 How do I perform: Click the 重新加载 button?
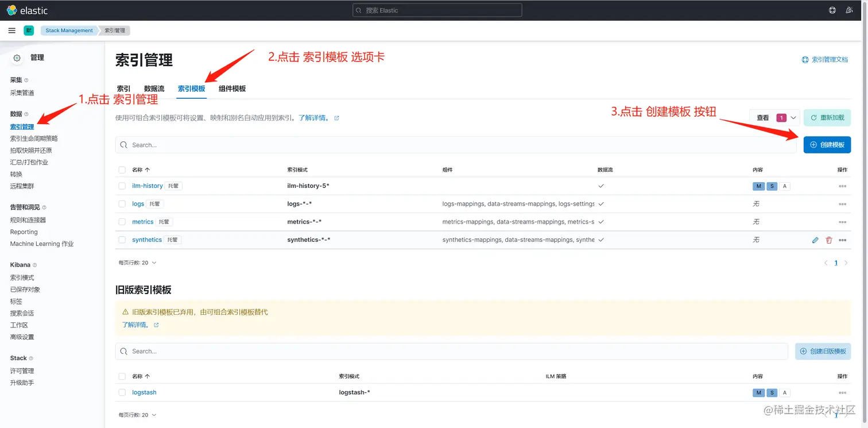pyautogui.click(x=827, y=118)
